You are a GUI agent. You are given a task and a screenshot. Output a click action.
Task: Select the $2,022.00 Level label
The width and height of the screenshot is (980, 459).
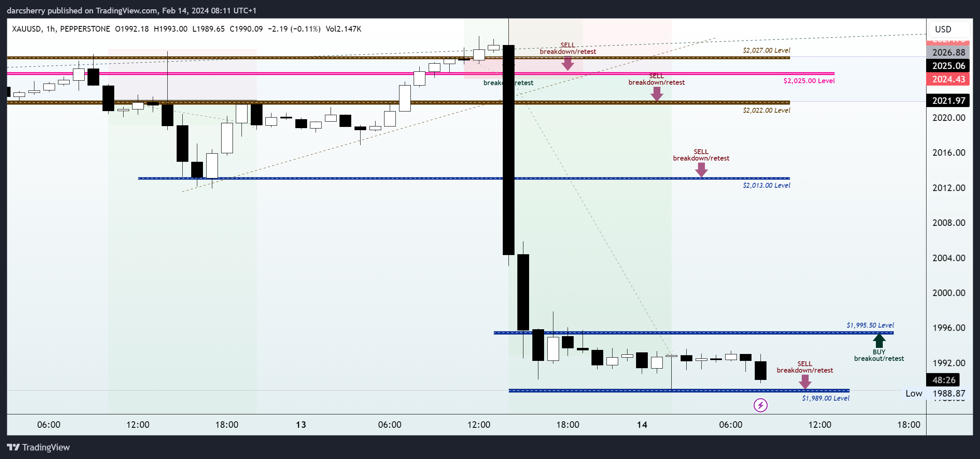point(766,110)
